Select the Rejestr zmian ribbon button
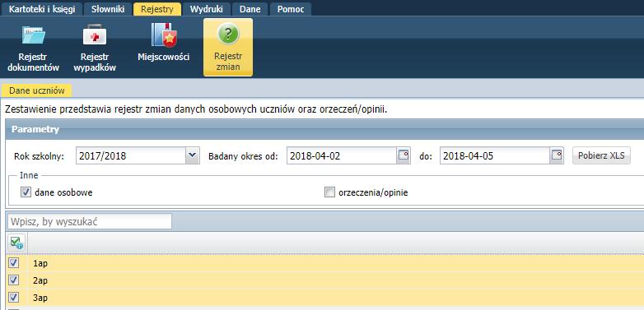This screenshot has height=310, width=644. click(228, 48)
